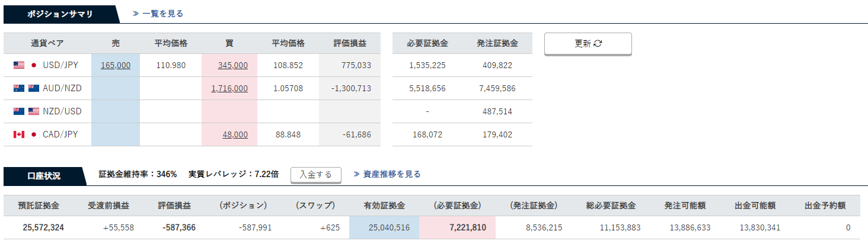Select the ポジションサマリ tab header

60,14
